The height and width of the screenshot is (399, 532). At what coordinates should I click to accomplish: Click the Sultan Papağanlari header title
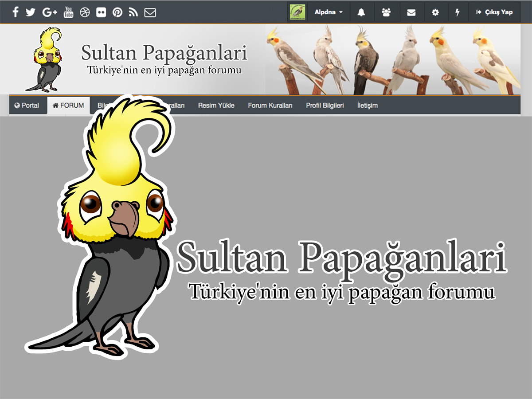(x=164, y=53)
